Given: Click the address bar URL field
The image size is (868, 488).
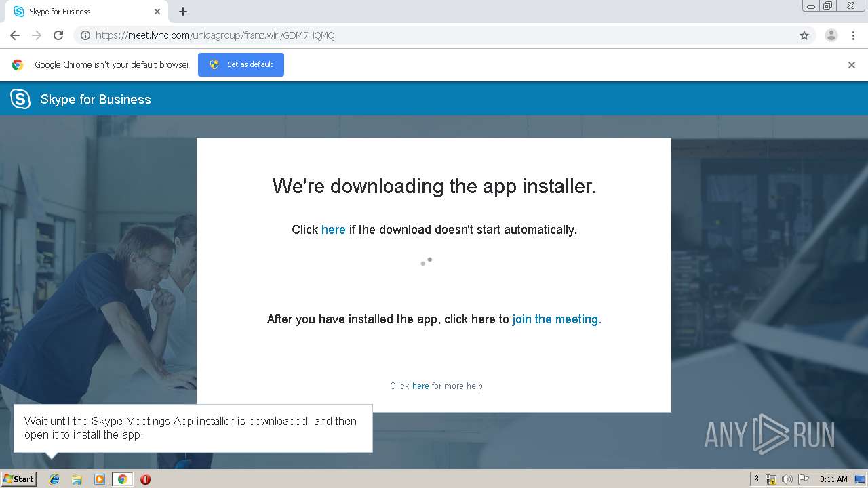Looking at the screenshot, I should click(444, 35).
